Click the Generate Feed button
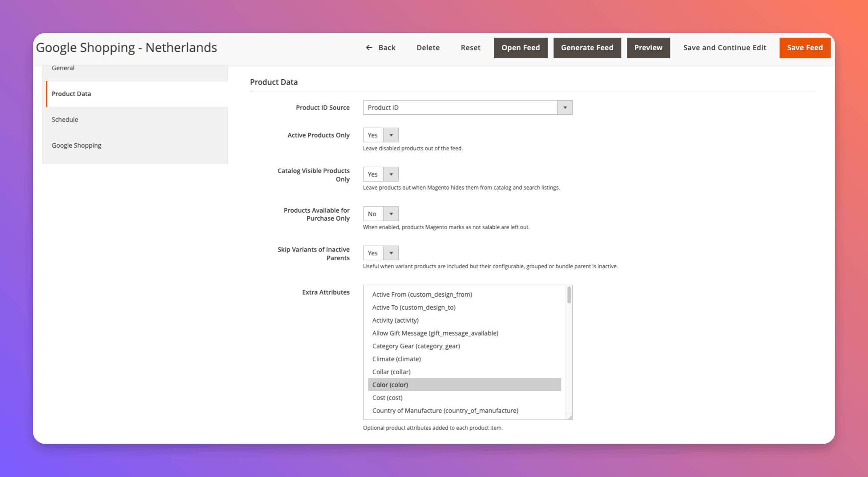 click(587, 48)
